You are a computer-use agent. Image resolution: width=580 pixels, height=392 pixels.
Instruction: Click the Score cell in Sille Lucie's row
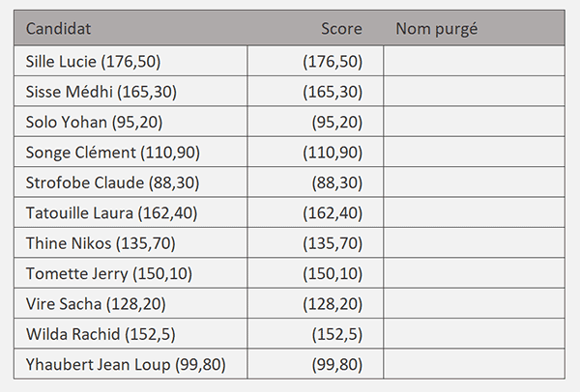click(x=315, y=62)
